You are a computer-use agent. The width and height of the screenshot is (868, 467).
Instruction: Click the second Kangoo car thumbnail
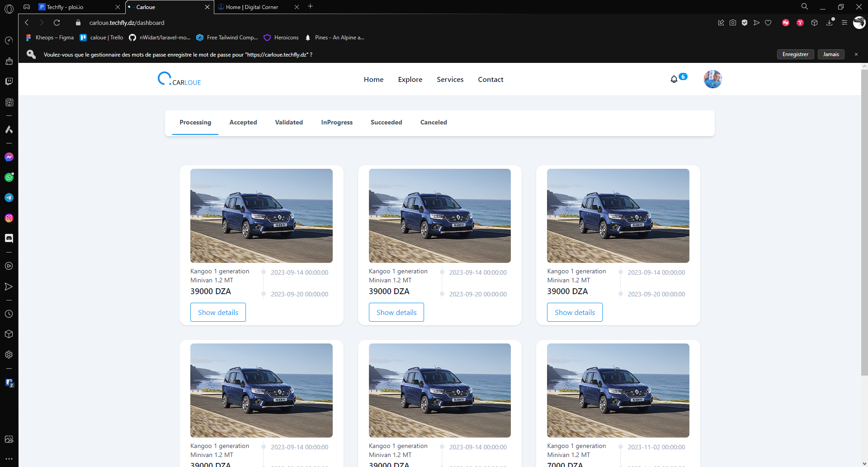439,216
